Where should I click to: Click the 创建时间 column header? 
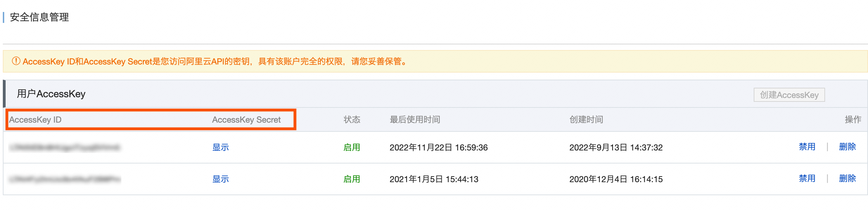[586, 120]
